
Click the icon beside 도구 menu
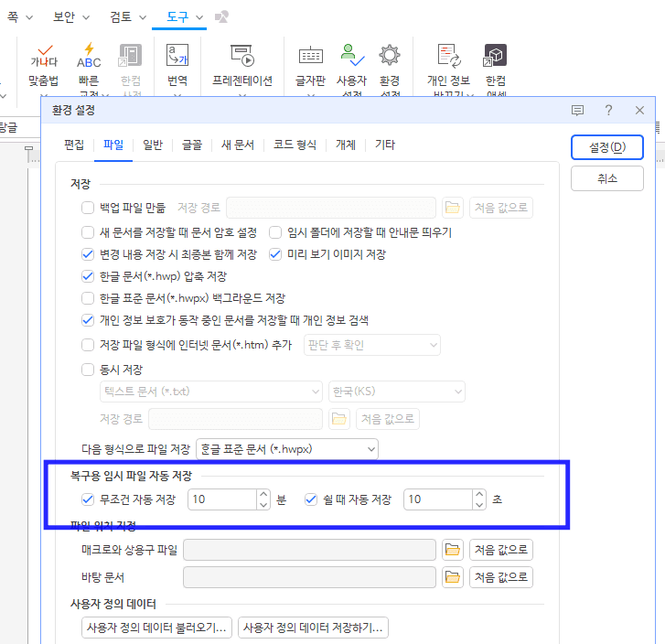coord(221,17)
